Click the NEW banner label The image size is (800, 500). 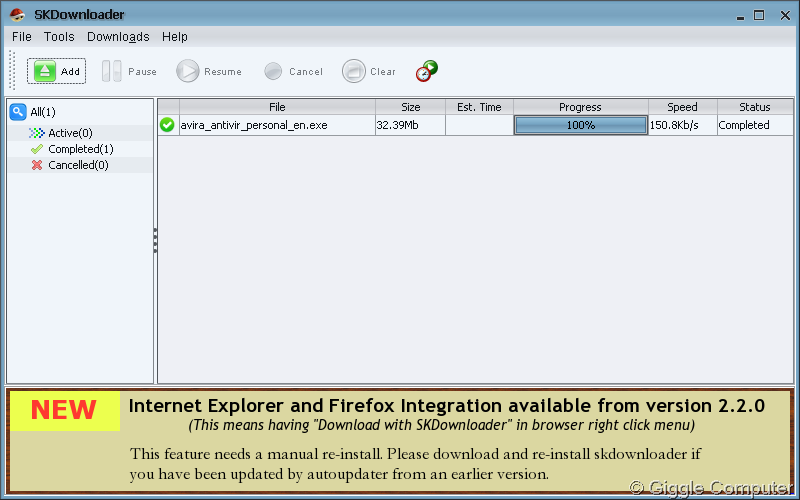tap(64, 410)
